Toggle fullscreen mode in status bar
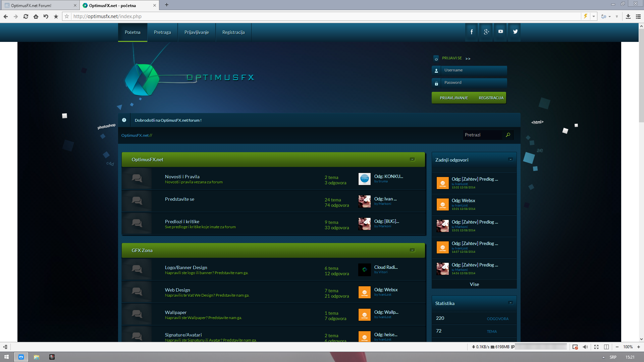Screen dimensions: 644x362 pyautogui.click(x=596, y=347)
